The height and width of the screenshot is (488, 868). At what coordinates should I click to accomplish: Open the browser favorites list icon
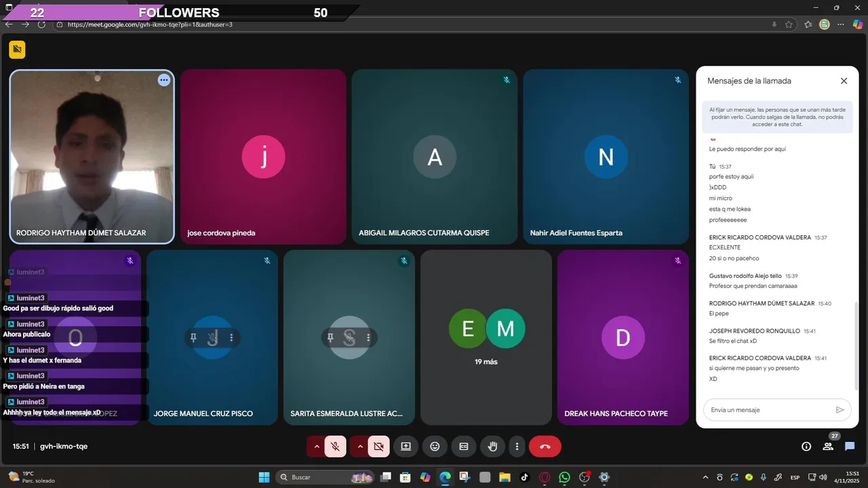click(x=808, y=24)
